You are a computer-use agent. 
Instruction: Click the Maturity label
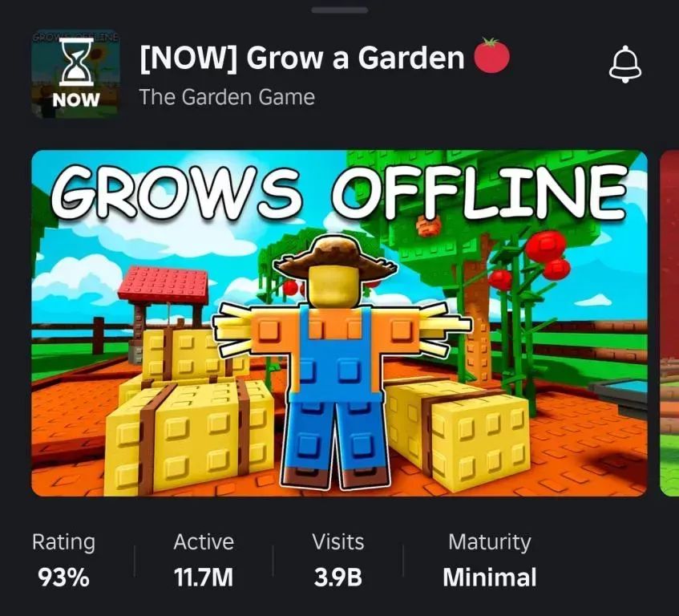pyautogui.click(x=490, y=542)
